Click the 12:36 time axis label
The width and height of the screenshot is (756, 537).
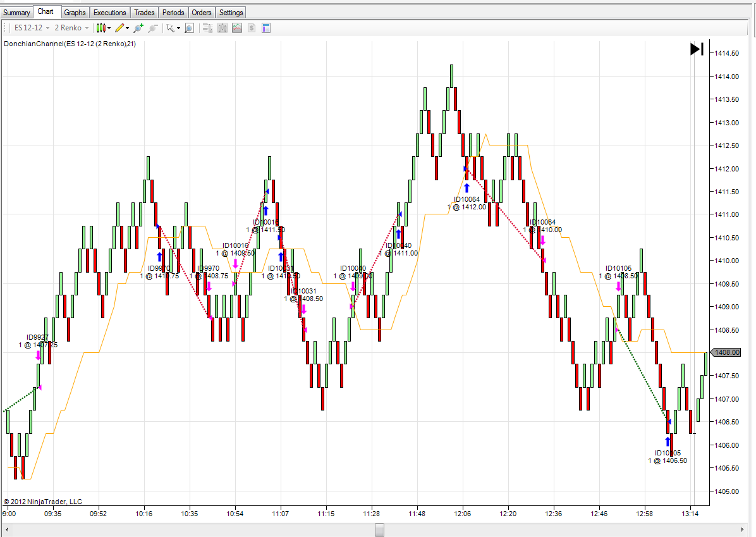pos(554,514)
